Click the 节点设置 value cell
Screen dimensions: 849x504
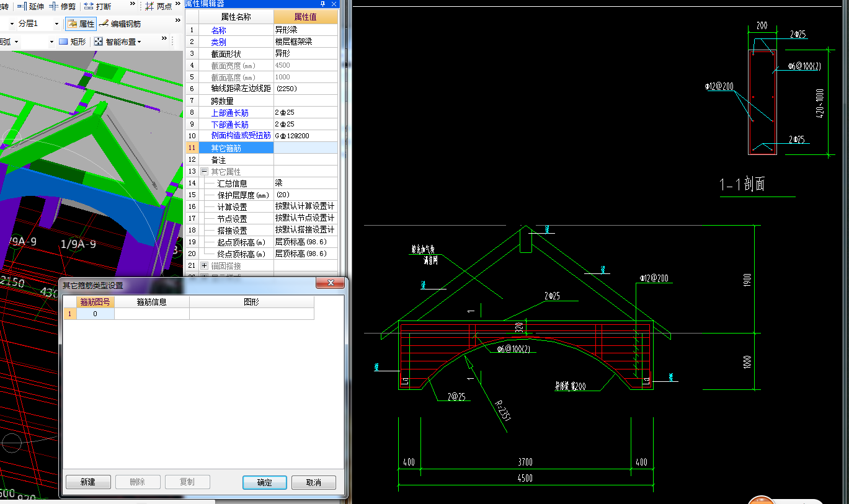click(x=306, y=218)
